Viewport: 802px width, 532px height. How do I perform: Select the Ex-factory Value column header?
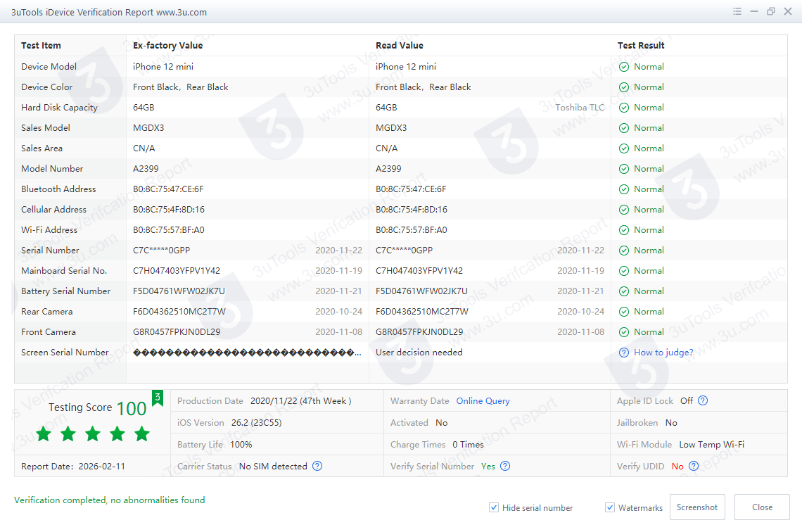click(167, 46)
